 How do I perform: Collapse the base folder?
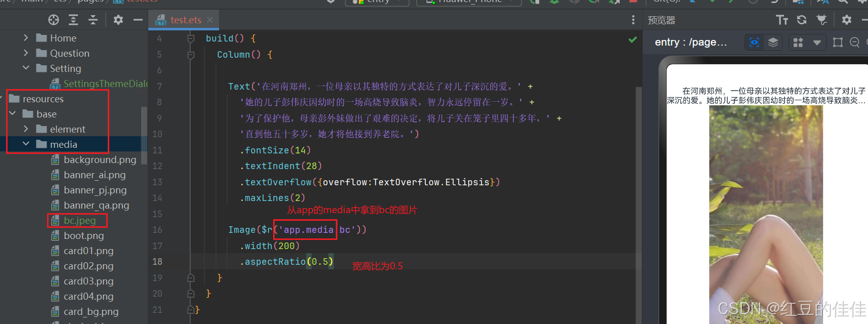12,113
